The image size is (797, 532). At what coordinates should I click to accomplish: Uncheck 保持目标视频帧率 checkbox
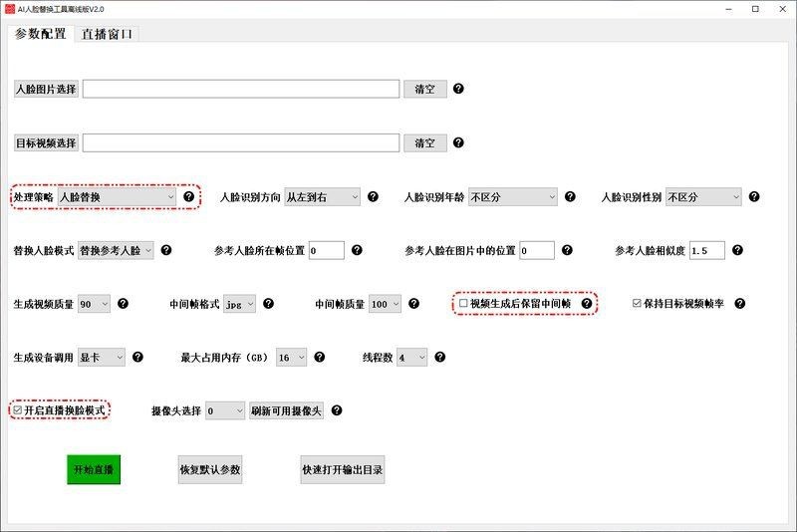[x=637, y=303]
